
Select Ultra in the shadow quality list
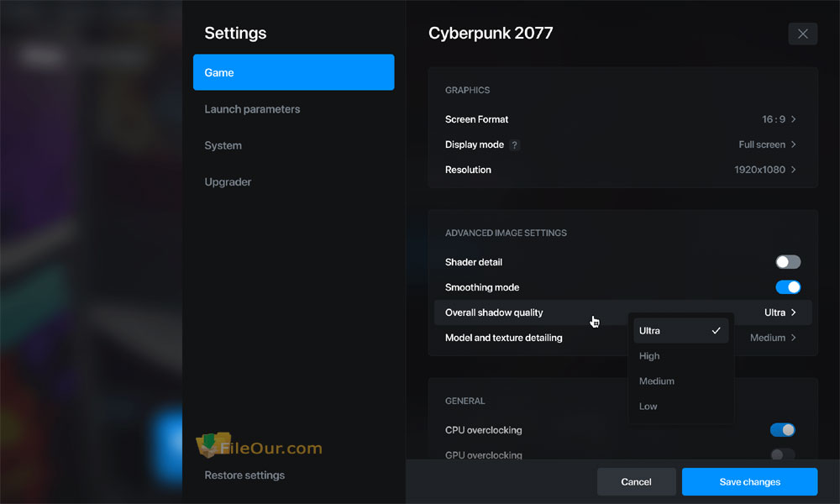(x=681, y=330)
